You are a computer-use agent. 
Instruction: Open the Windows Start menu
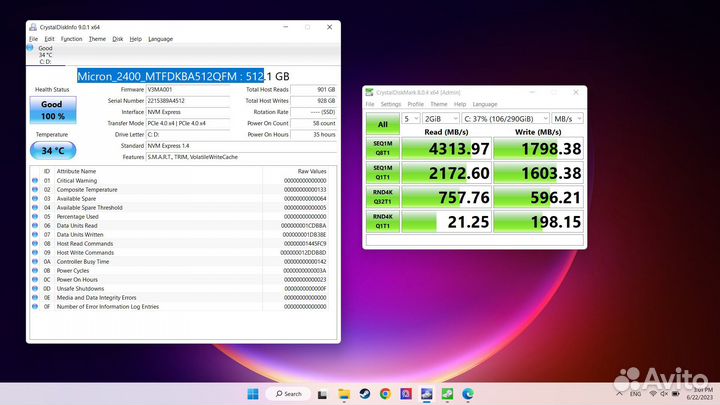click(253, 394)
